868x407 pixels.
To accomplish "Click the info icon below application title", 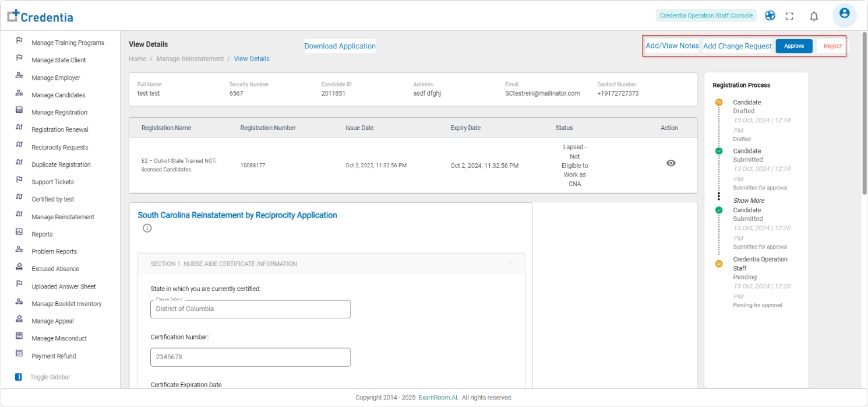I will point(147,228).
